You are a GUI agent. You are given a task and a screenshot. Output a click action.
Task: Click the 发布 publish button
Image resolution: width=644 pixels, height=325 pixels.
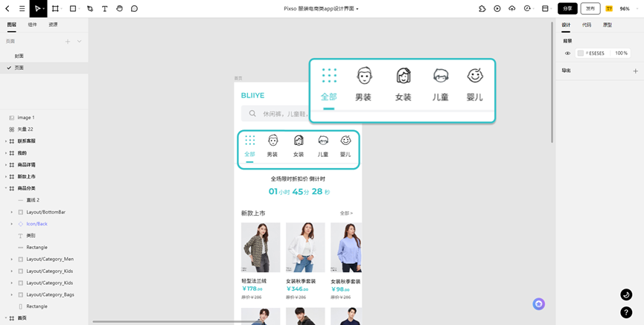[x=590, y=9]
